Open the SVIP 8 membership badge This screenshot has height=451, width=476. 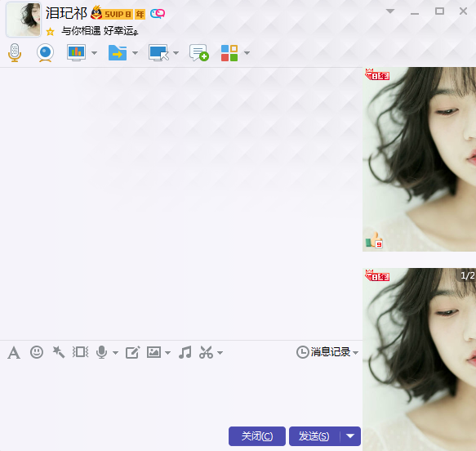point(118,14)
